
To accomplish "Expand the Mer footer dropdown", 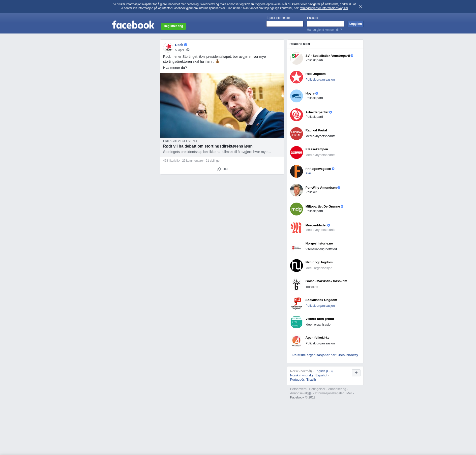I will (x=350, y=393).
